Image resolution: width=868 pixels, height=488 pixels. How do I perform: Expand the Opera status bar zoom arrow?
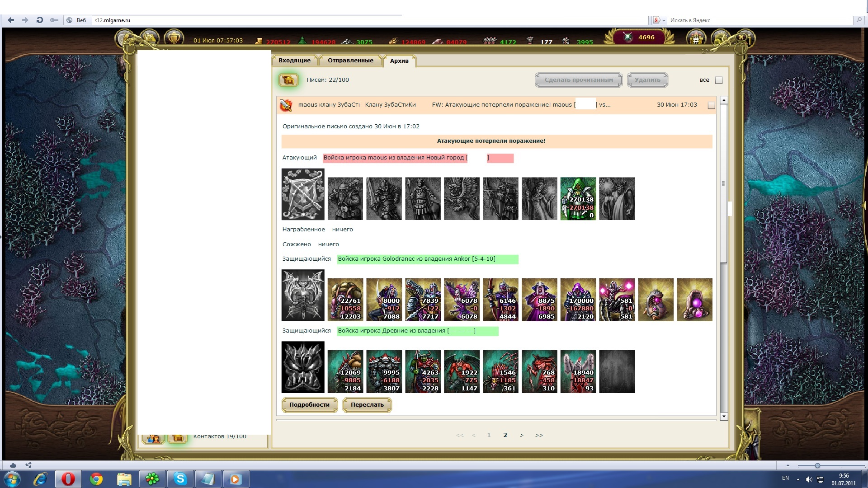[788, 465]
